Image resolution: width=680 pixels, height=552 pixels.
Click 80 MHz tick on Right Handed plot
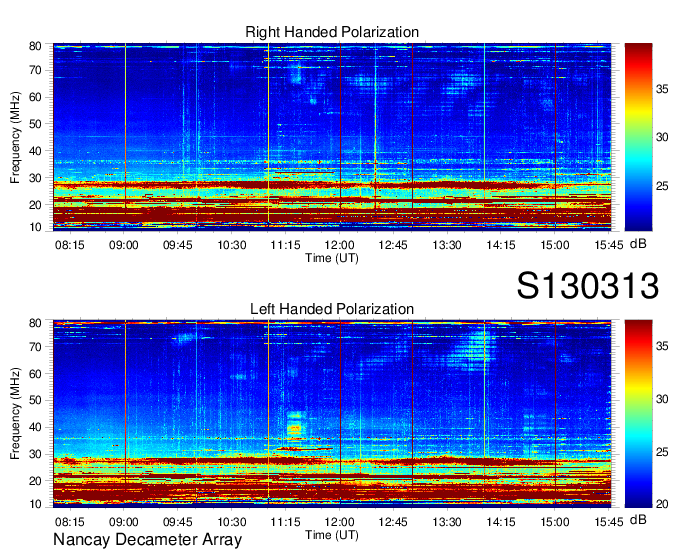35,46
